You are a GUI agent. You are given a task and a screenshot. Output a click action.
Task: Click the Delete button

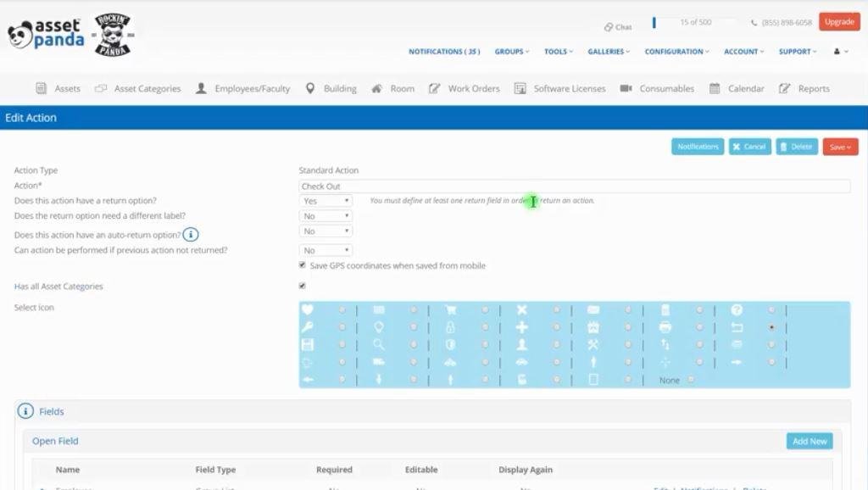pos(797,147)
